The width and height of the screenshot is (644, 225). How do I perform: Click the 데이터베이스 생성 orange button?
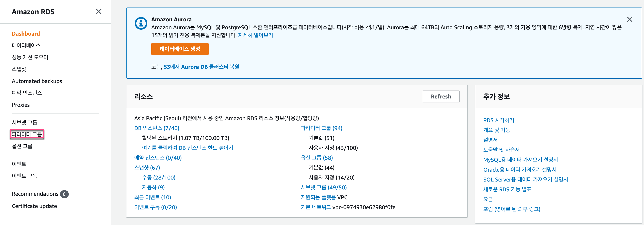[x=180, y=49]
